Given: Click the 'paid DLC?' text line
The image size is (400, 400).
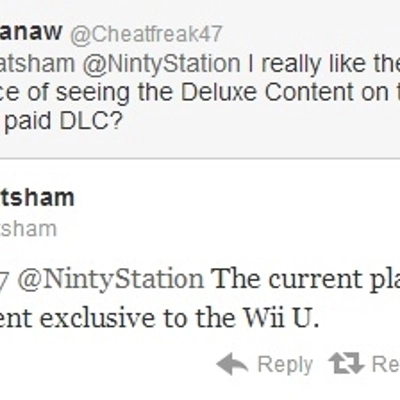Looking at the screenshot, I should [x=63, y=121].
